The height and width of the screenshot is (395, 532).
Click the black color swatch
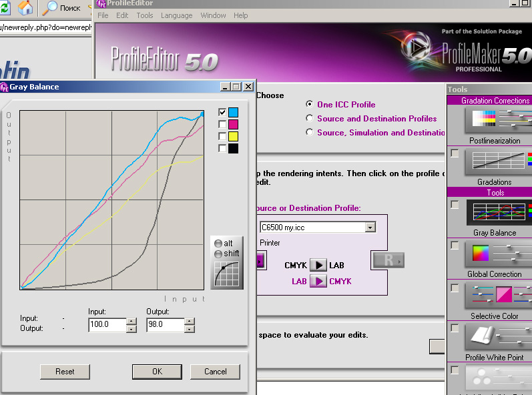coord(233,149)
